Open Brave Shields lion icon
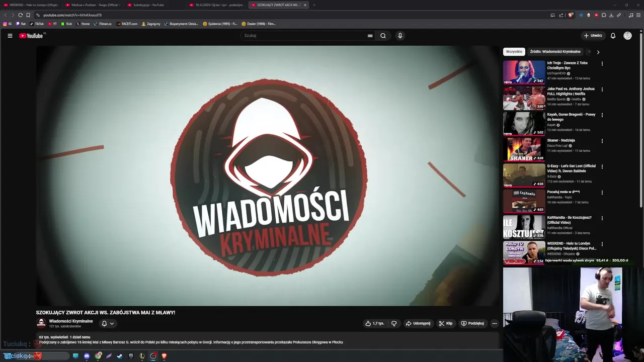644x362 pixels. [x=570, y=15]
